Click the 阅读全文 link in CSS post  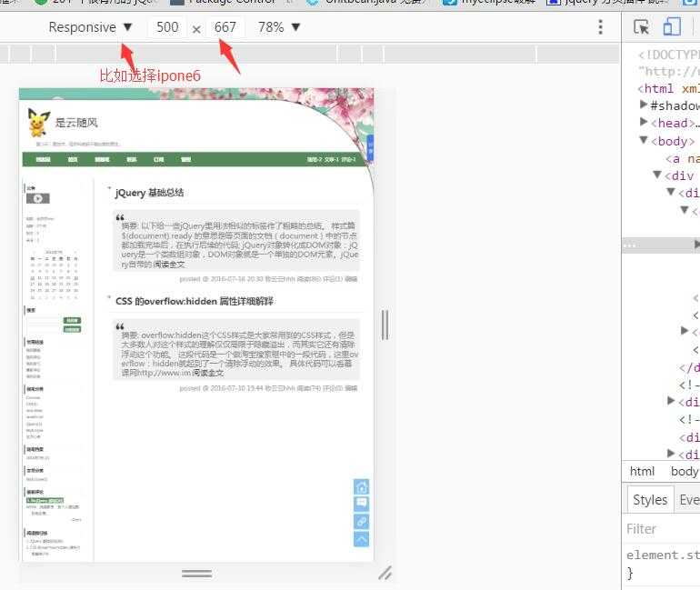click(207, 373)
